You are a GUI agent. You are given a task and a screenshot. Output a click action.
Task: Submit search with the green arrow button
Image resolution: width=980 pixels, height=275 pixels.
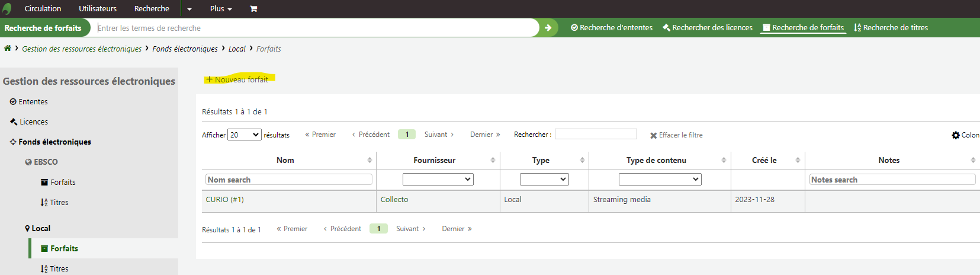[548, 28]
